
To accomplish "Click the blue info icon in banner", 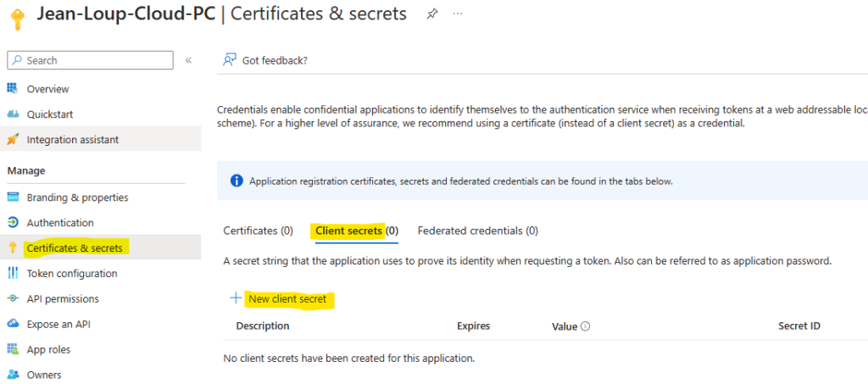I will 236,181.
